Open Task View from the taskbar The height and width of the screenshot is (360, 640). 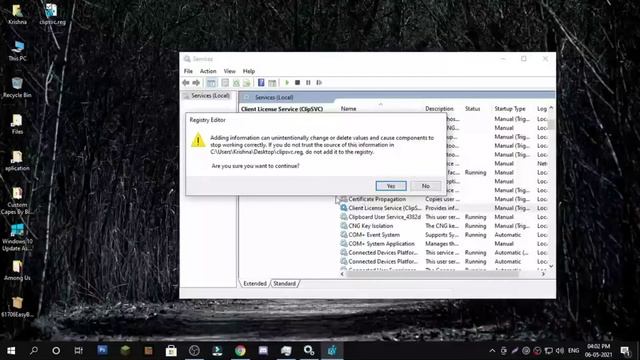(x=78, y=351)
